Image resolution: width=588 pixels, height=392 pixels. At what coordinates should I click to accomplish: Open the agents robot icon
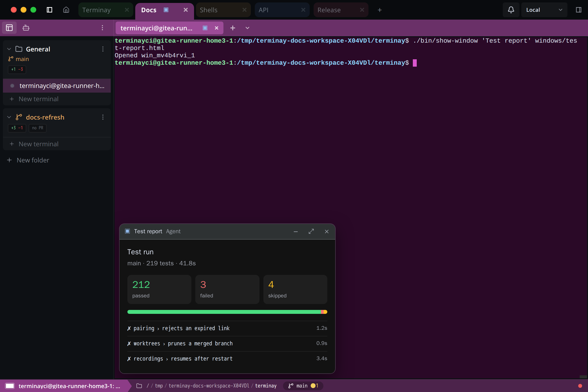coord(26,28)
